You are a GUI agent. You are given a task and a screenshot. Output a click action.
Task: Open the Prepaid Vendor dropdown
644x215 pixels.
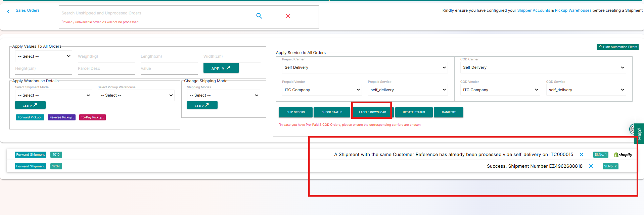[x=322, y=90]
